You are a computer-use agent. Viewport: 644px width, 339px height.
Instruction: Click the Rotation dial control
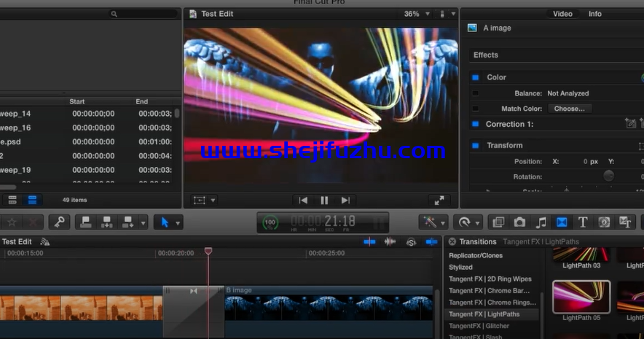coord(609,176)
